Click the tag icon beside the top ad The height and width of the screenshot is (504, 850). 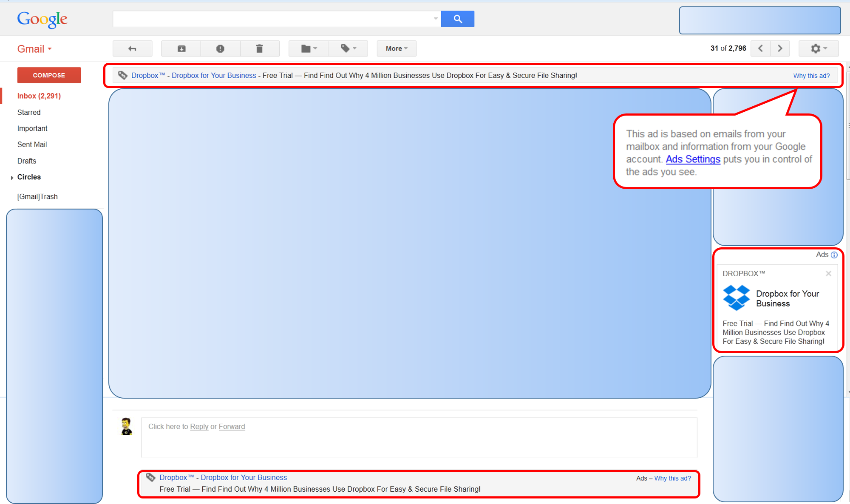[122, 75]
